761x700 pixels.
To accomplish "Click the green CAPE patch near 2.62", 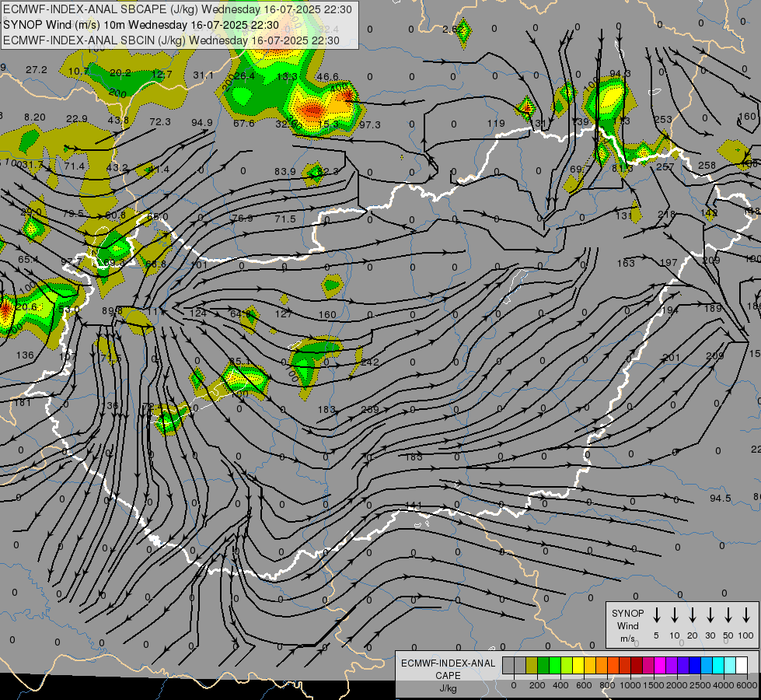I will point(464,33).
